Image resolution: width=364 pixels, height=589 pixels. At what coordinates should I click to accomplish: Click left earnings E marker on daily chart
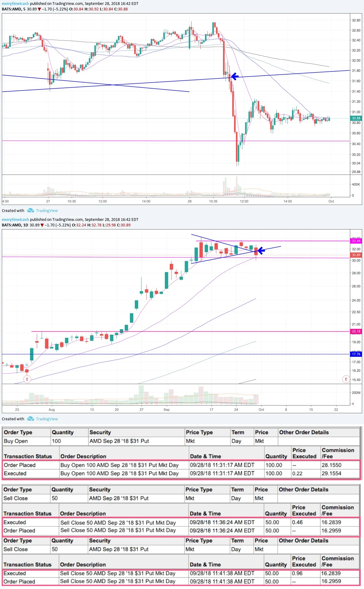click(x=27, y=379)
